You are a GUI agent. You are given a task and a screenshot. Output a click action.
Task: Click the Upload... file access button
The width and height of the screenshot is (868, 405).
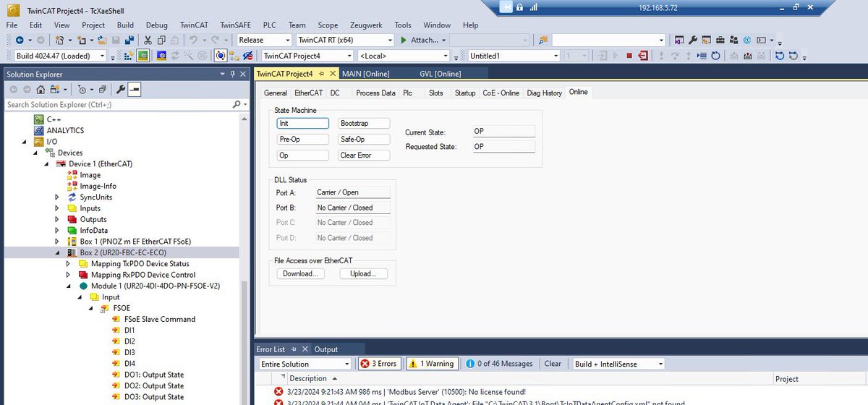click(x=363, y=273)
